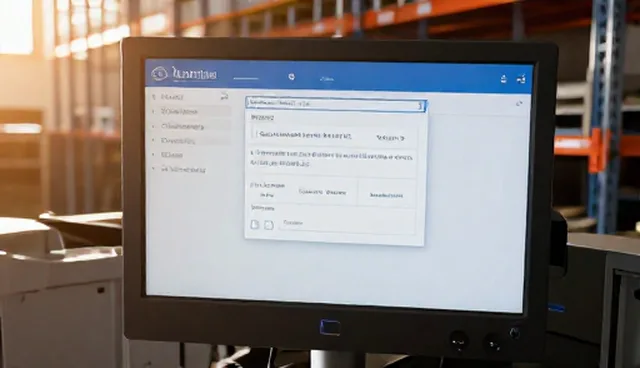Open the rightmost icon in the blue header
The height and width of the screenshot is (368, 640).
coord(521,79)
